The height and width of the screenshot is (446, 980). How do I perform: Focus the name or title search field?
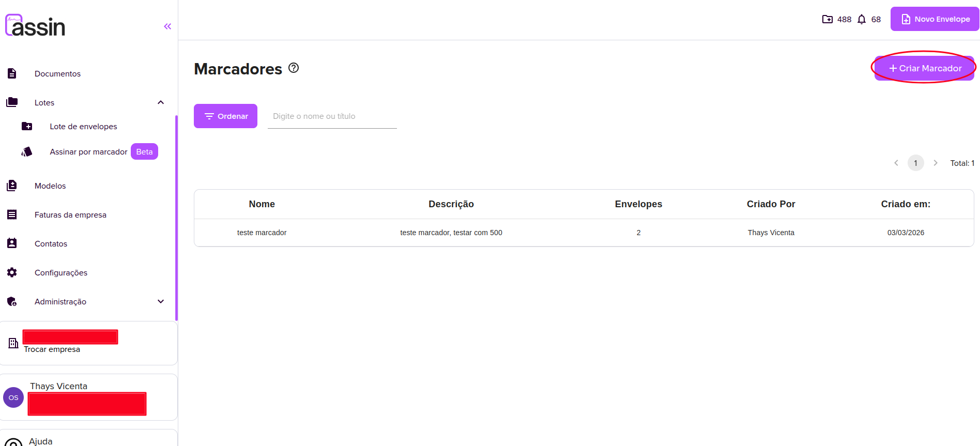pos(332,116)
